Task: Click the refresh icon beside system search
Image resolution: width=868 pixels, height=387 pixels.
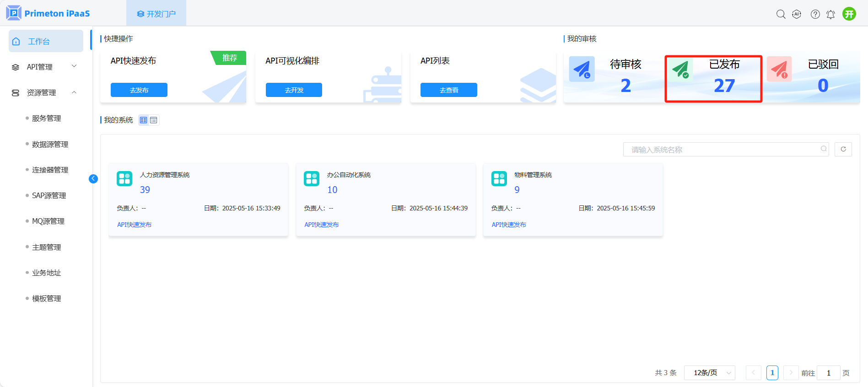Action: [843, 149]
